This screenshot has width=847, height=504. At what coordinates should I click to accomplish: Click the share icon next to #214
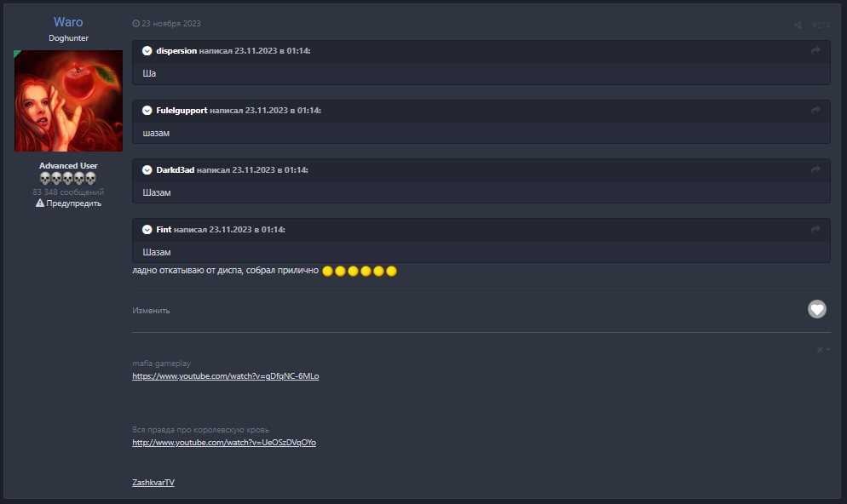pyautogui.click(x=798, y=25)
